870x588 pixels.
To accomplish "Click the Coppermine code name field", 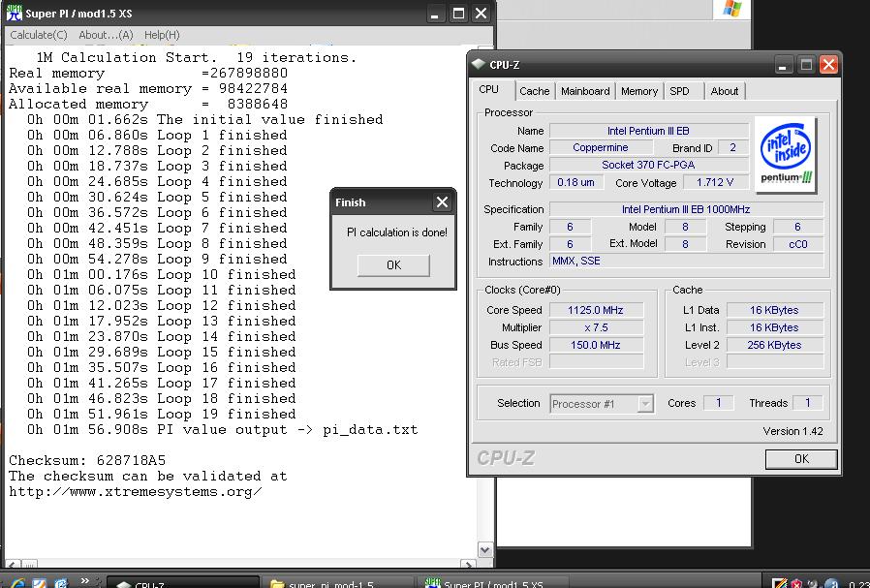I will [601, 147].
